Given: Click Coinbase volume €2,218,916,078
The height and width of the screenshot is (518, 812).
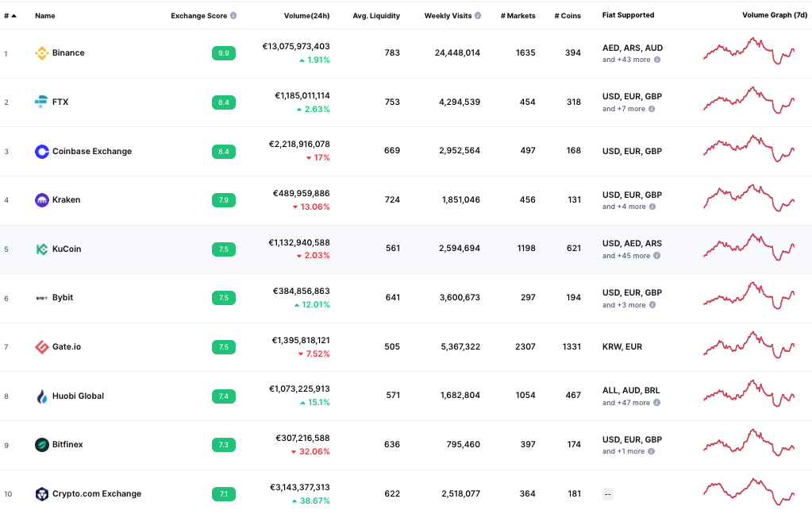Looking at the screenshot, I should click(299, 145).
